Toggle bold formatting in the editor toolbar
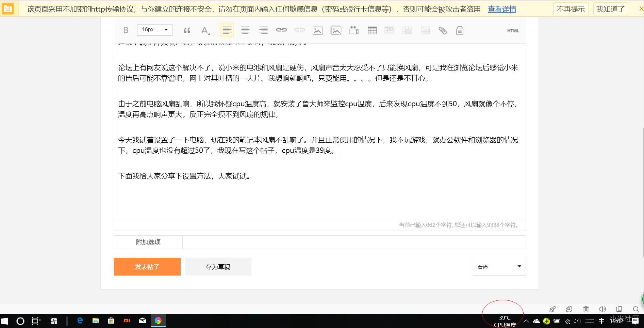The image size is (644, 328). (126, 30)
